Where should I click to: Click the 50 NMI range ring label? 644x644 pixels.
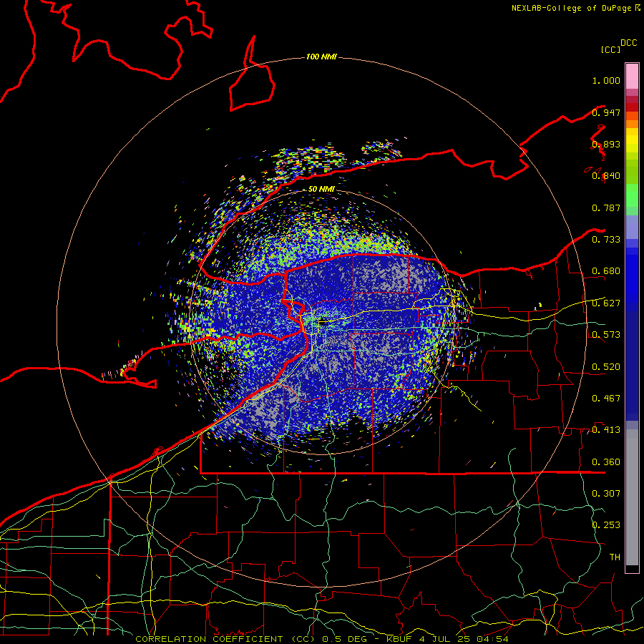pyautogui.click(x=321, y=189)
